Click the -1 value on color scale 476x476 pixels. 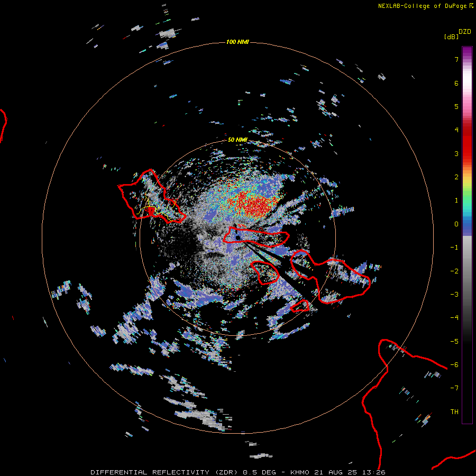click(454, 248)
